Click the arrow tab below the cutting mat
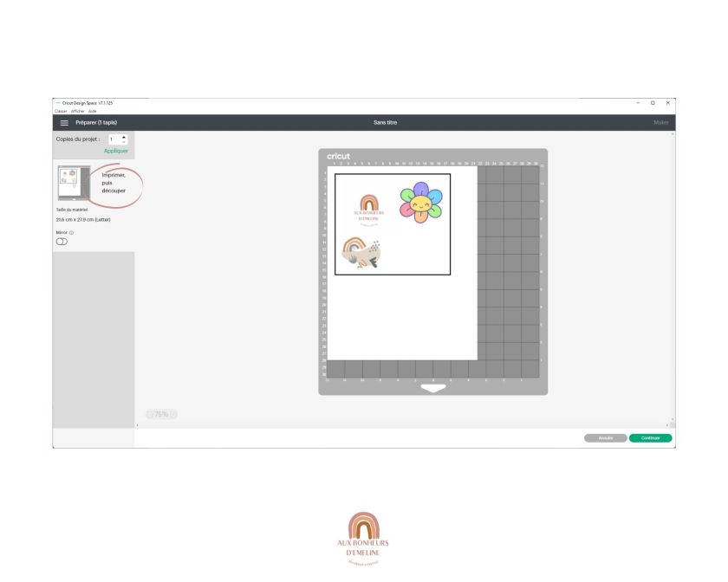728x582 pixels. click(432, 389)
